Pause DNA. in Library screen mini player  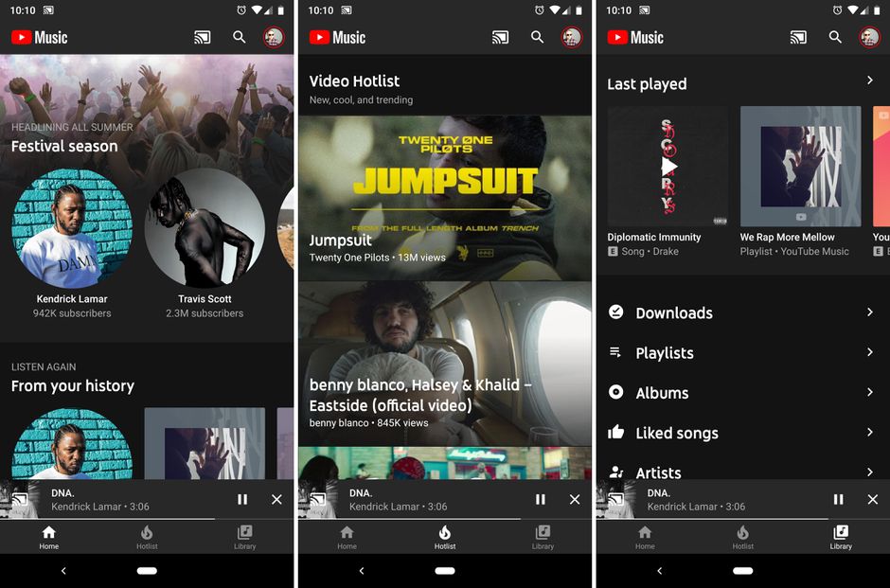click(x=838, y=499)
